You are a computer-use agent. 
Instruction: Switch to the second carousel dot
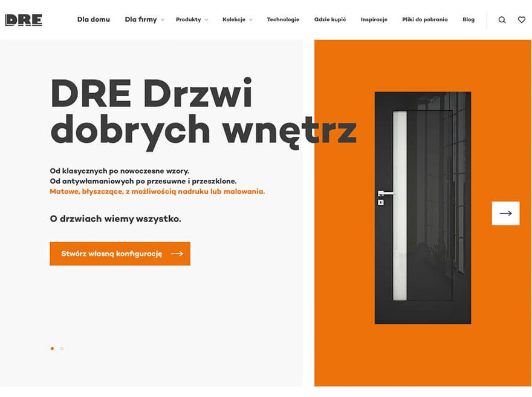click(62, 349)
